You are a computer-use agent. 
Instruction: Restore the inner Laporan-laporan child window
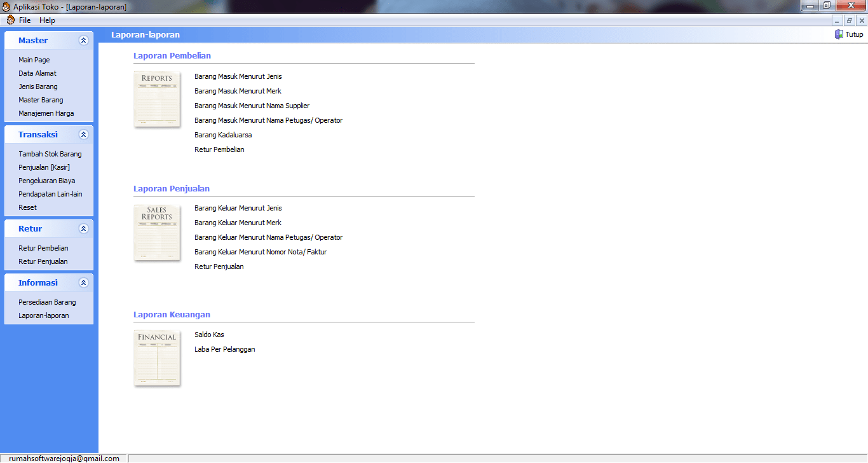(850, 20)
